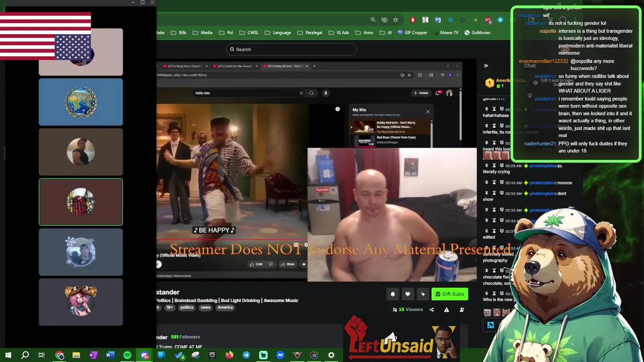Open Telegram from the taskbar

pos(246,355)
